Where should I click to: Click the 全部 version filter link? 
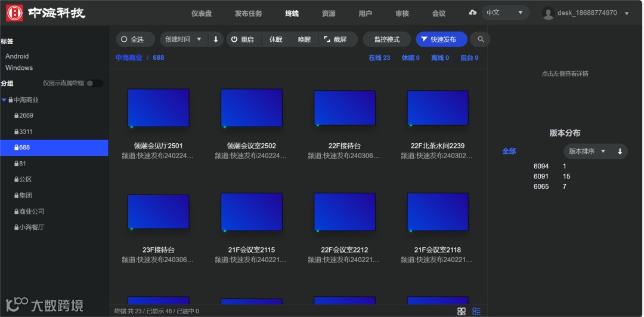tap(509, 151)
